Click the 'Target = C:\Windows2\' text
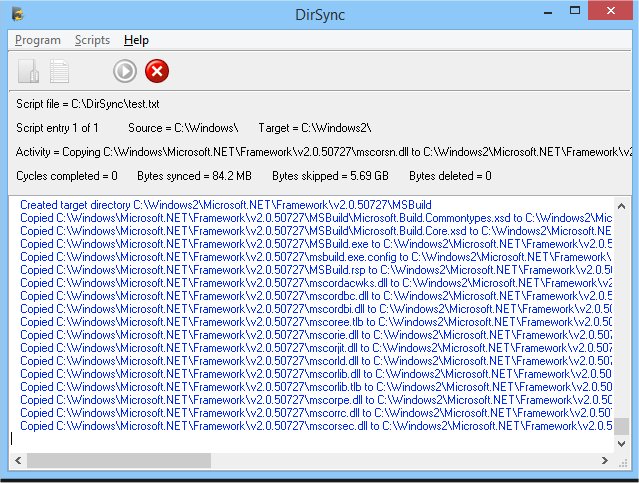The image size is (639, 483). click(x=315, y=128)
